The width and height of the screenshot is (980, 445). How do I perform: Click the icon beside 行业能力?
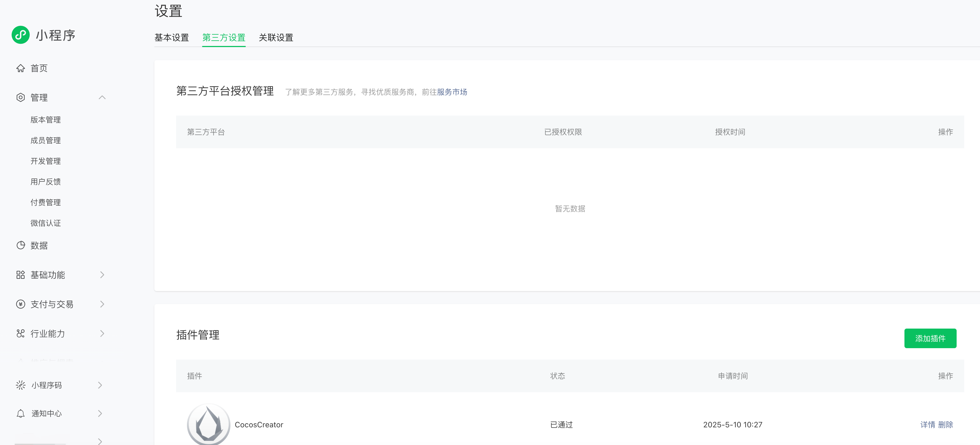pos(21,333)
